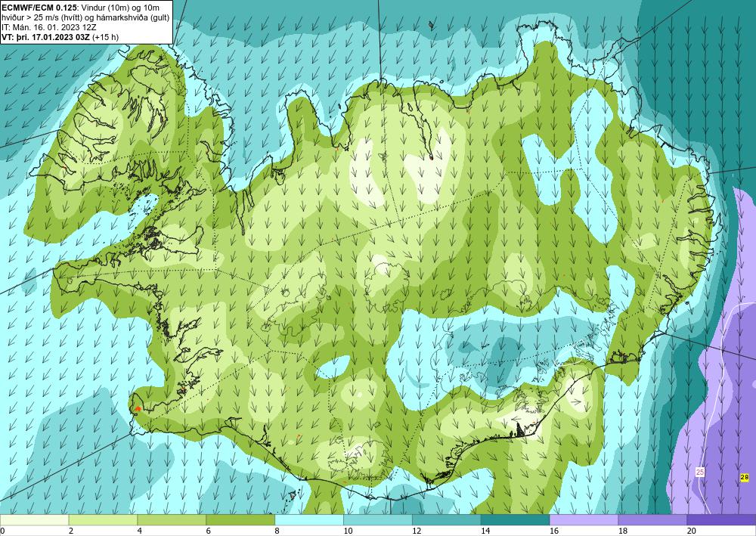This screenshot has width=756, height=536.
Task: Click the dark purple above-20 m/s legend swatch
Action: coord(721,520)
